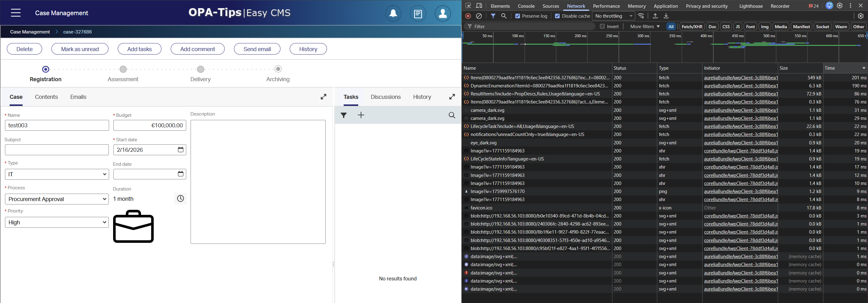Click the user profile avatar icon
The width and height of the screenshot is (868, 303).
click(443, 14)
